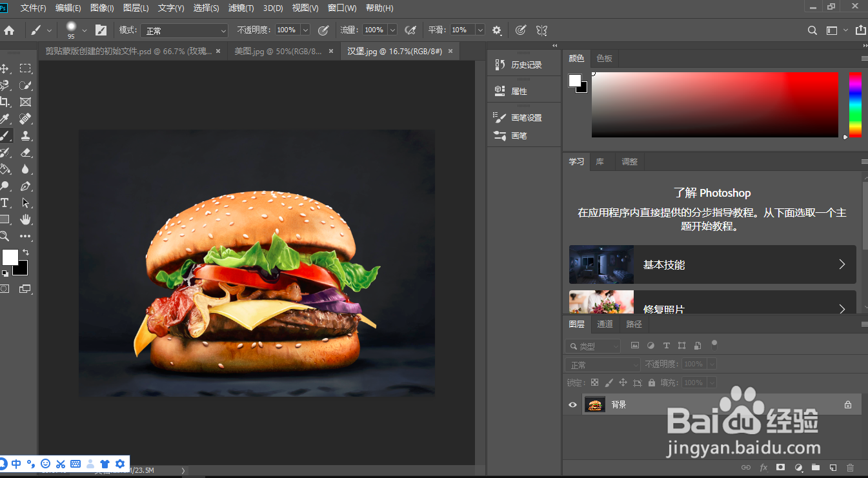Image resolution: width=868 pixels, height=478 pixels.
Task: Select the Move tool
Action: pos(5,68)
